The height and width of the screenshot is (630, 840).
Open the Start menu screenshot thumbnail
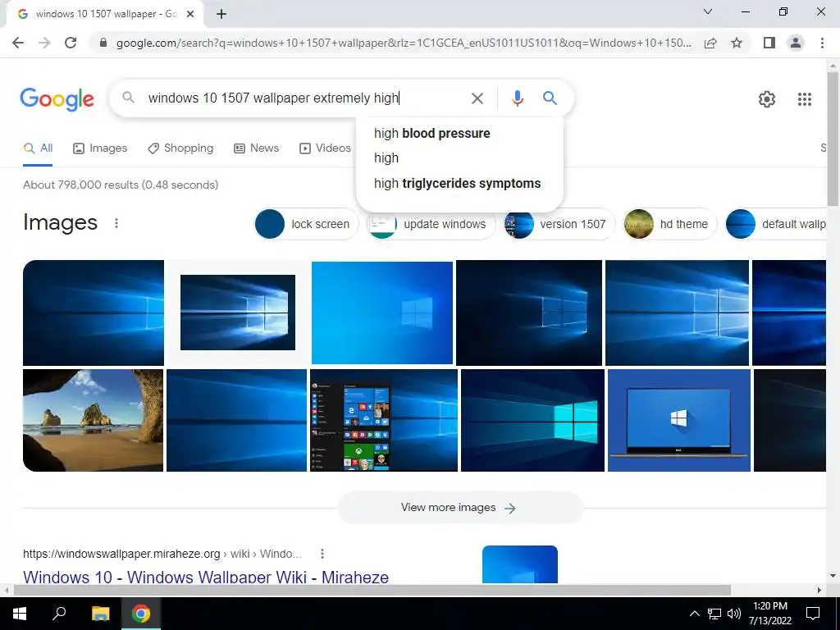coord(384,421)
